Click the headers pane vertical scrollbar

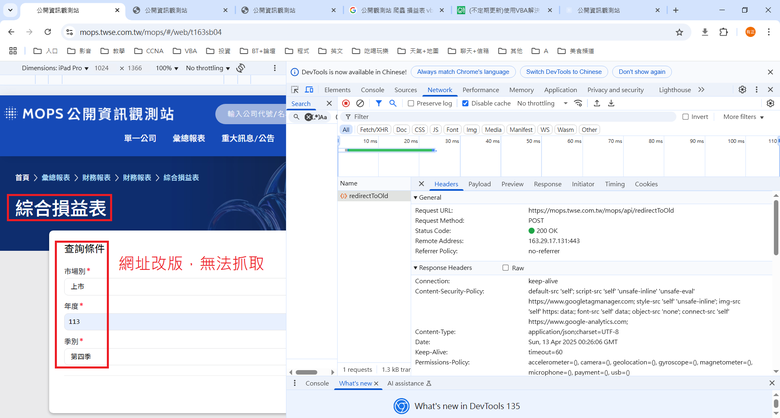[776, 229]
